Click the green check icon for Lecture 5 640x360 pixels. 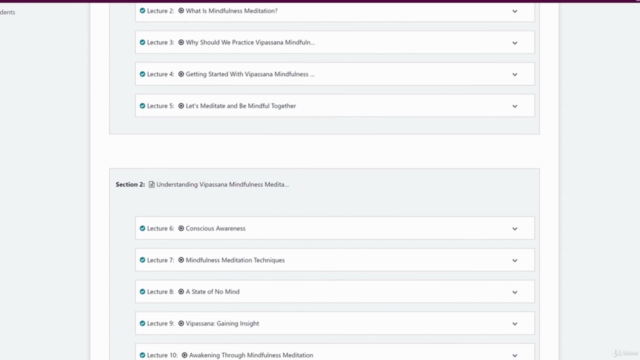click(142, 106)
